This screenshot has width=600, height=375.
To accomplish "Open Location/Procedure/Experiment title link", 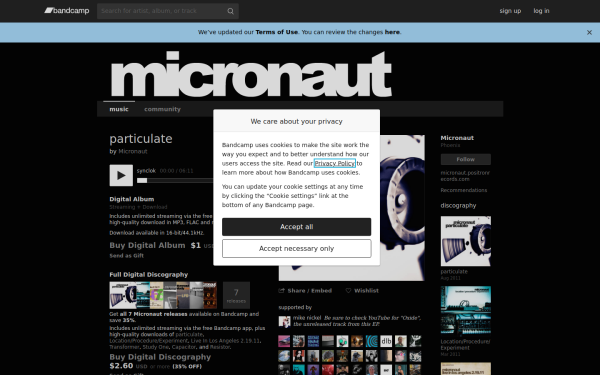I will click(x=465, y=345).
